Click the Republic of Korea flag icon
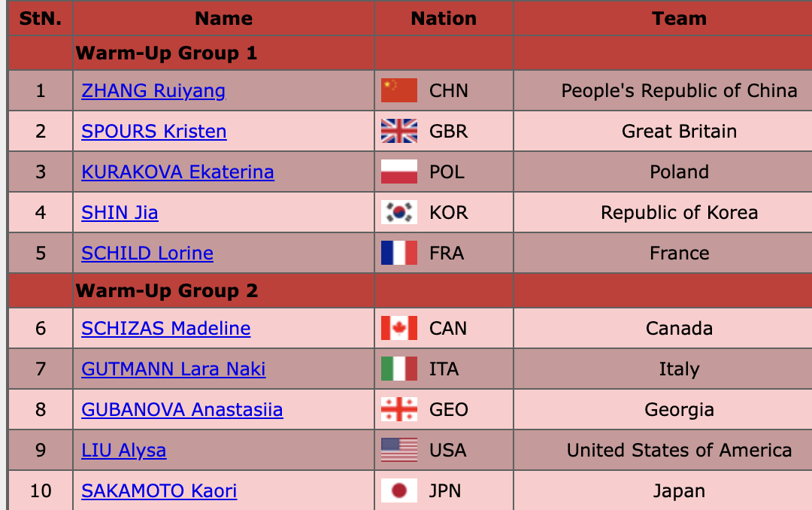Viewport: 812px width, 510px height. 398,213
